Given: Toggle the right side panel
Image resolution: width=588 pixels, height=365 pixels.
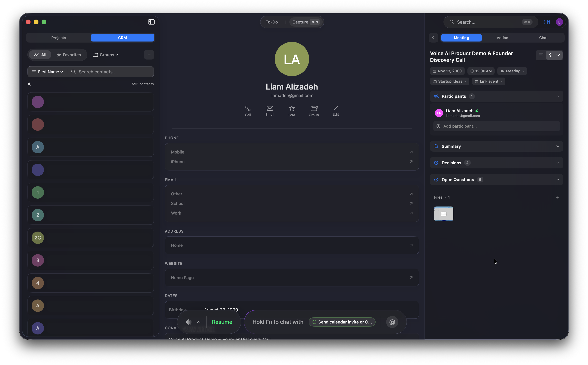Looking at the screenshot, I should pos(547,22).
